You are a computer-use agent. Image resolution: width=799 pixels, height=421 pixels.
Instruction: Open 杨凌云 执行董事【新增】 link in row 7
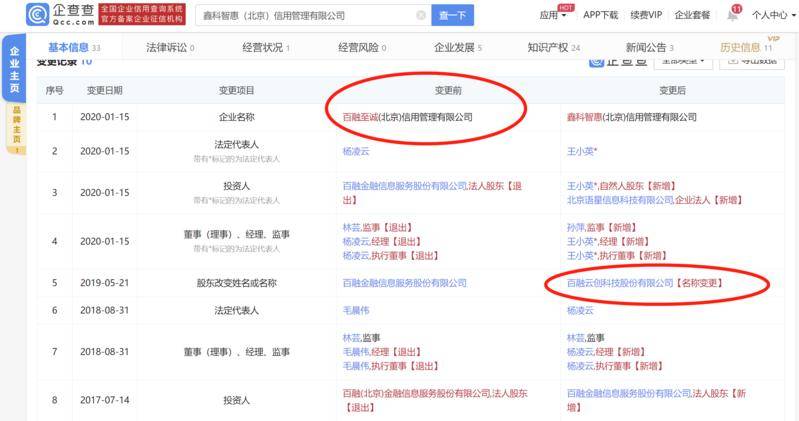(x=615, y=366)
